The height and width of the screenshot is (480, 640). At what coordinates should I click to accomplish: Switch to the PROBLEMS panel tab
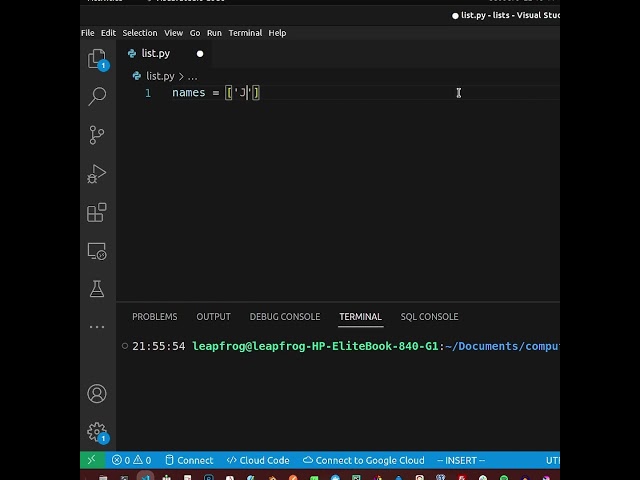tap(155, 317)
